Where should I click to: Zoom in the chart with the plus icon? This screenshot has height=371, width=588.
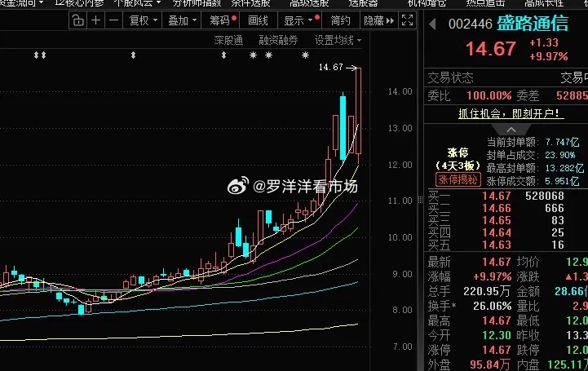95,20
